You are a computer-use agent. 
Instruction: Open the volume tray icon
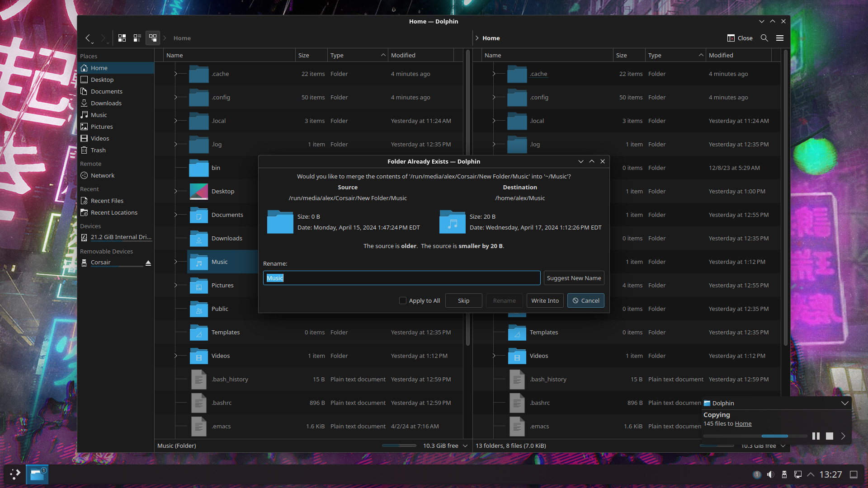pyautogui.click(x=771, y=474)
